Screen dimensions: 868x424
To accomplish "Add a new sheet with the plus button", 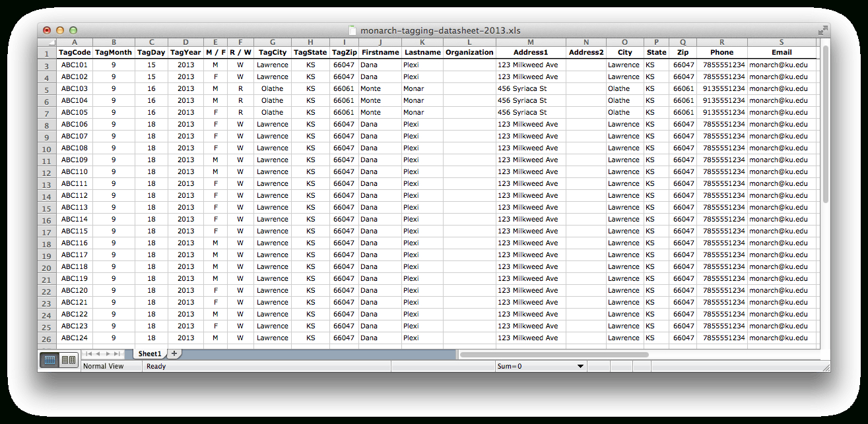I will point(174,353).
